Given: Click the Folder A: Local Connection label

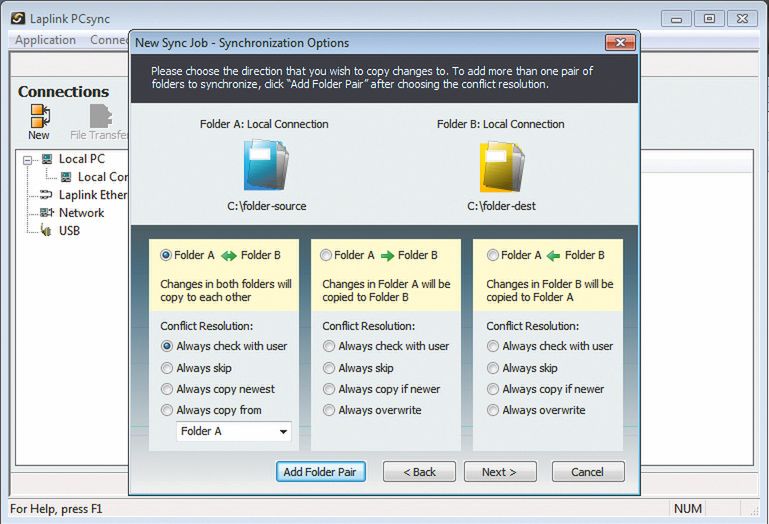Looking at the screenshot, I should point(264,124).
